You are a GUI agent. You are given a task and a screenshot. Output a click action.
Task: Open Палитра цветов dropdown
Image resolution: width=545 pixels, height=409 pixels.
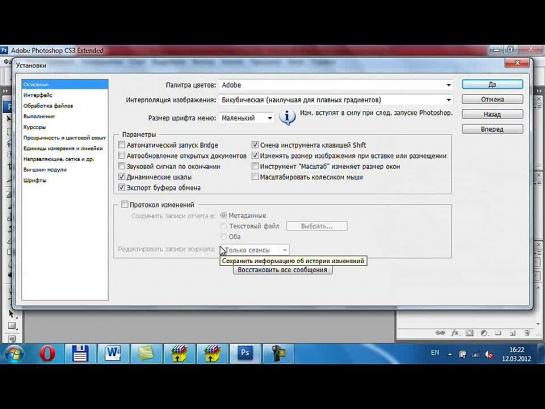coord(336,85)
